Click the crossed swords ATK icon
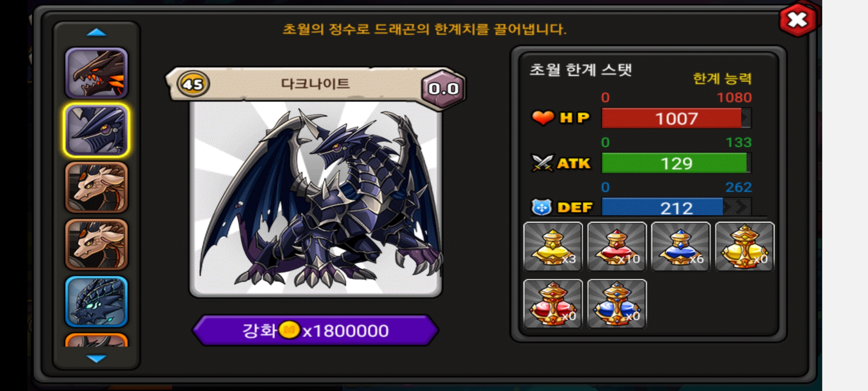 (542, 163)
